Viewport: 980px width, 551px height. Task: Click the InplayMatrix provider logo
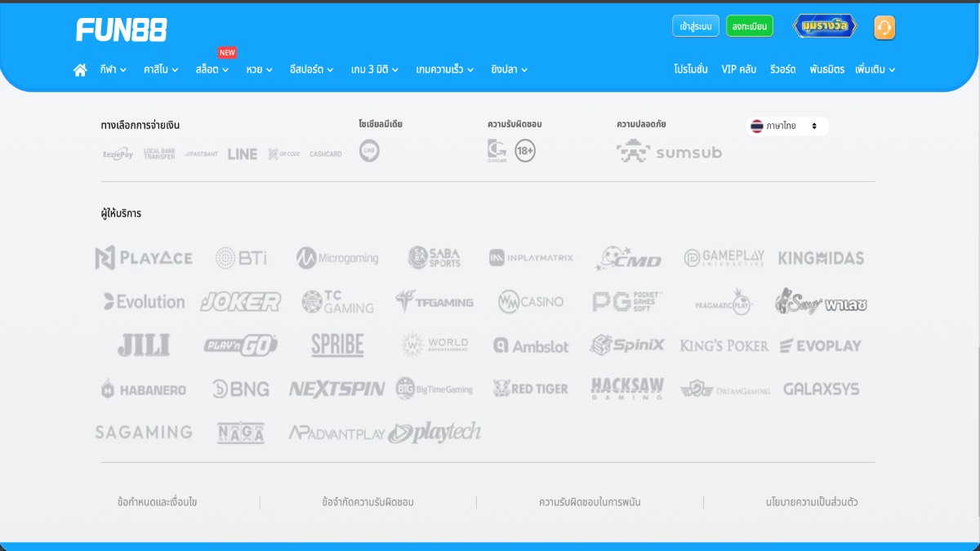(x=531, y=258)
